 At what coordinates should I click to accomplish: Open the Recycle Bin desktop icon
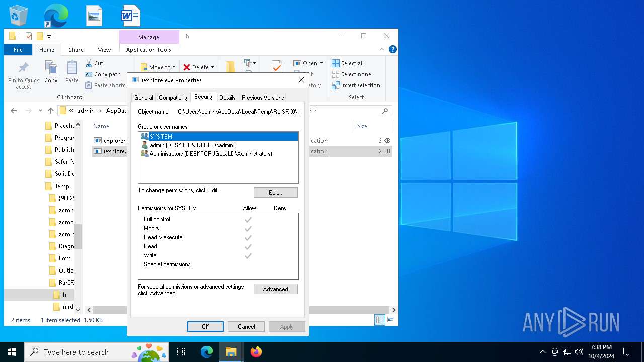point(19,16)
